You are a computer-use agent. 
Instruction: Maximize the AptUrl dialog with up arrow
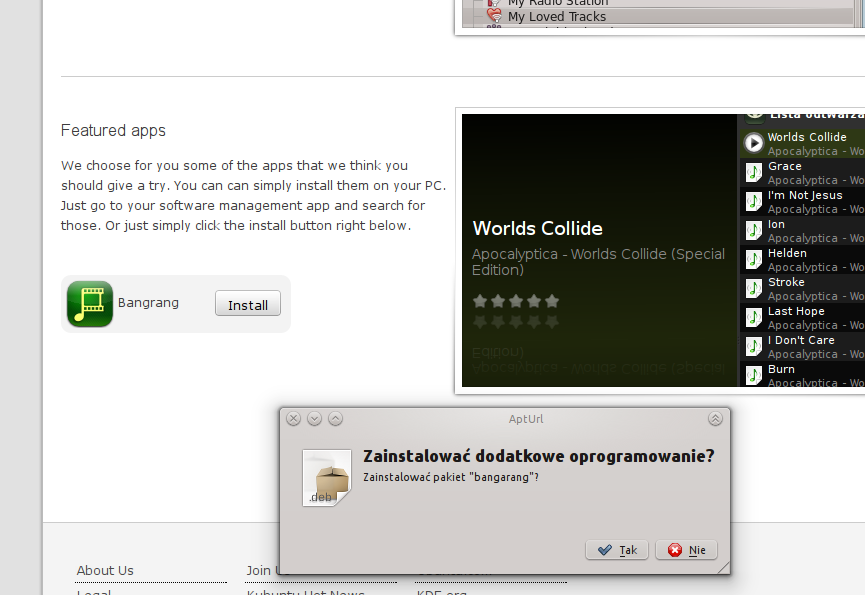tap(335, 419)
